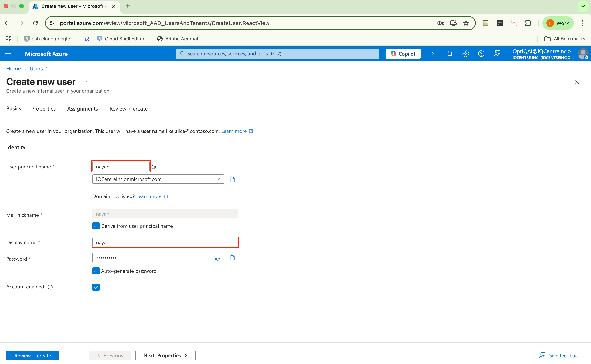This screenshot has height=364, width=591.
Task: Open the password manager key icon
Action: coord(441,23)
